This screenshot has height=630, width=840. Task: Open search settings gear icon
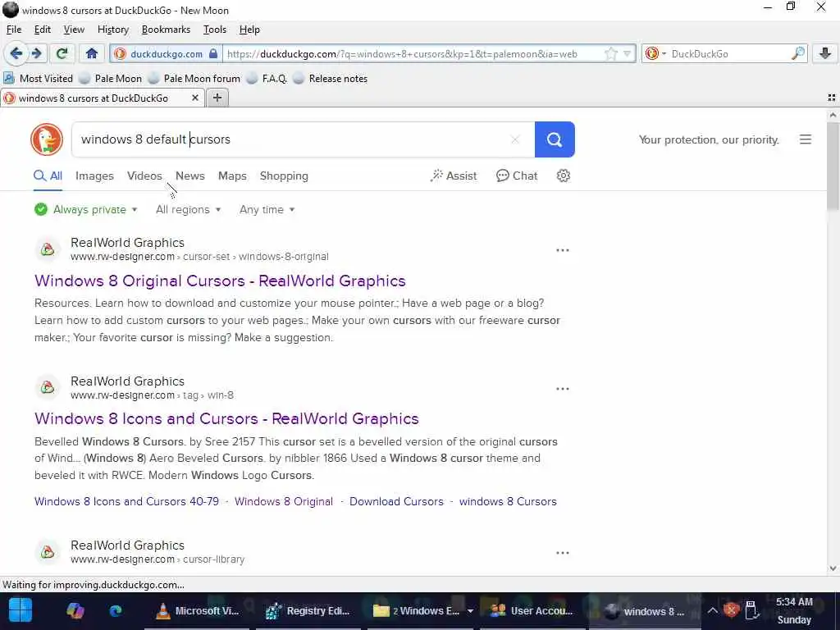click(563, 176)
